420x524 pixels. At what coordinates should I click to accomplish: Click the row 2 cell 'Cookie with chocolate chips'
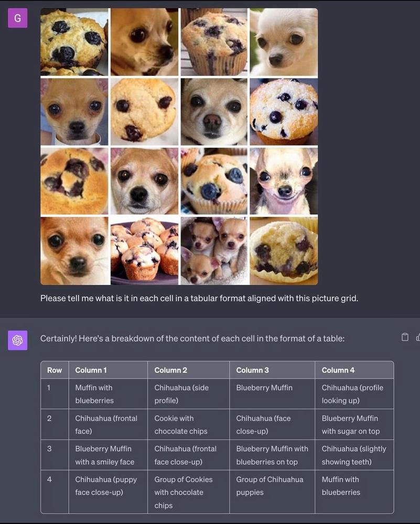(189, 424)
